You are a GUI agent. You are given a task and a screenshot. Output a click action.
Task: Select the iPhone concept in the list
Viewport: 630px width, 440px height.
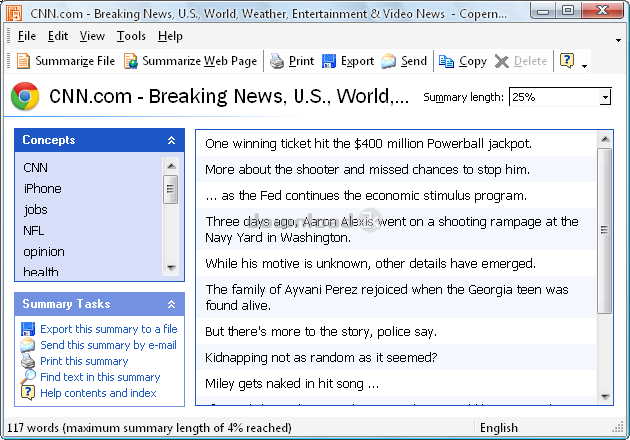43,189
